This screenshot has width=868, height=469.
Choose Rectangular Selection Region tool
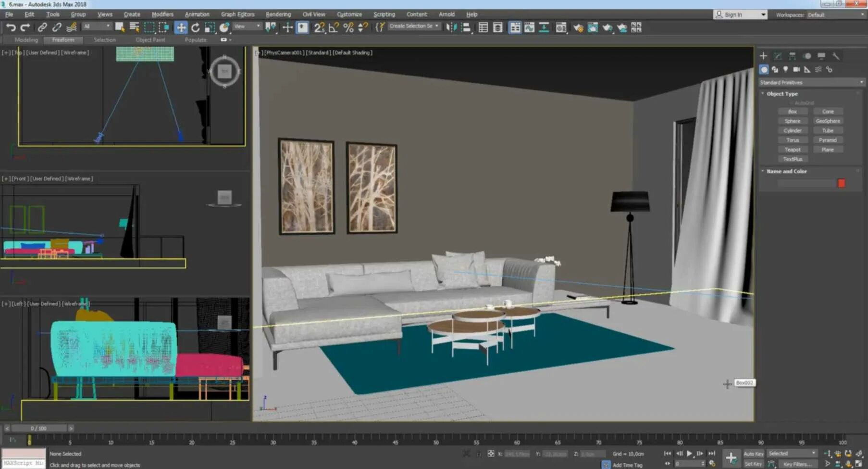click(x=149, y=27)
